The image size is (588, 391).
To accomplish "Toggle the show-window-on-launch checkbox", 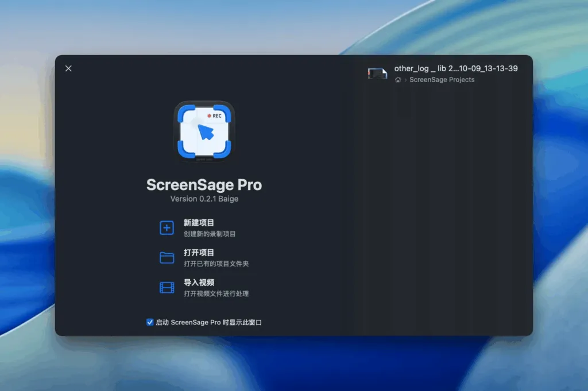I will [x=150, y=322].
